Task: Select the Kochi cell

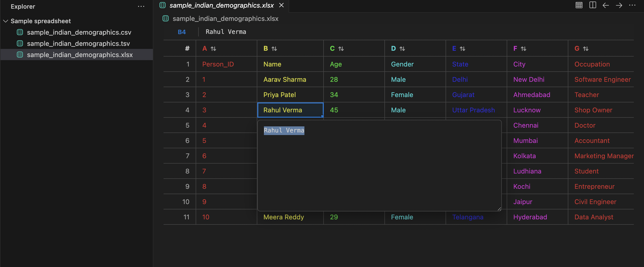Action: [538, 186]
